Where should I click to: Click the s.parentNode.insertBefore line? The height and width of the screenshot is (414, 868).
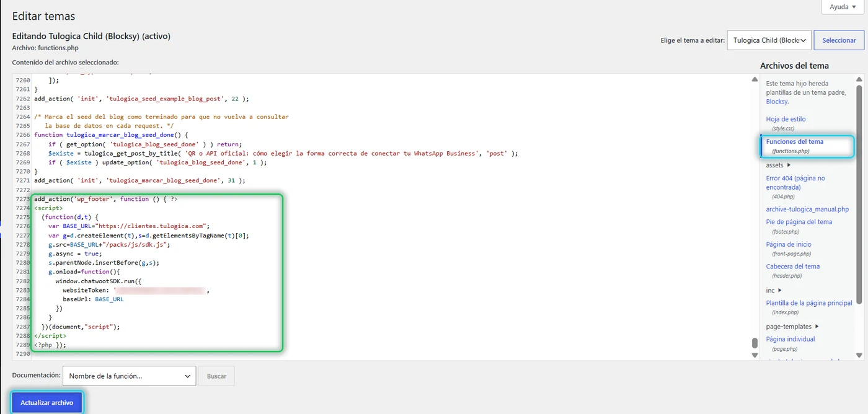(104, 263)
